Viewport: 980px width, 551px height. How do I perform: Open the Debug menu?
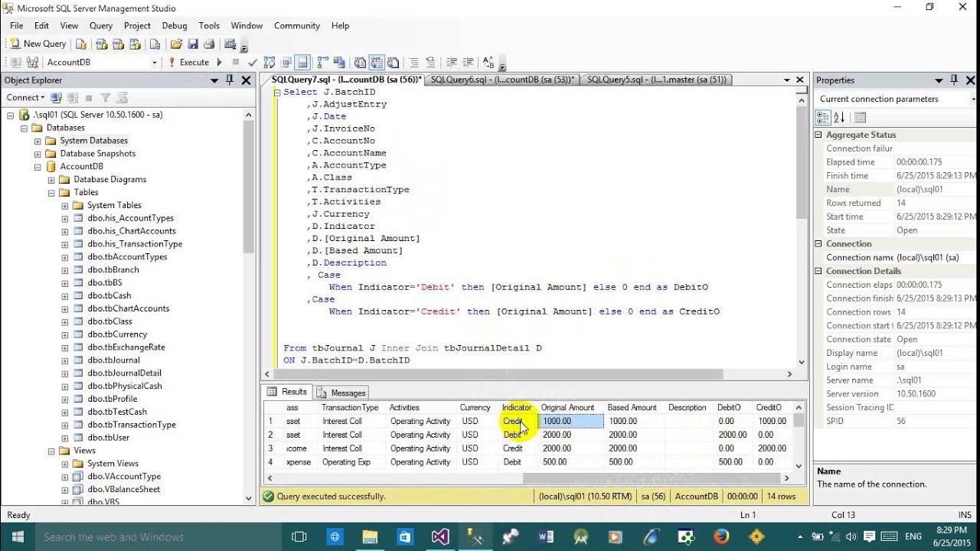(175, 25)
